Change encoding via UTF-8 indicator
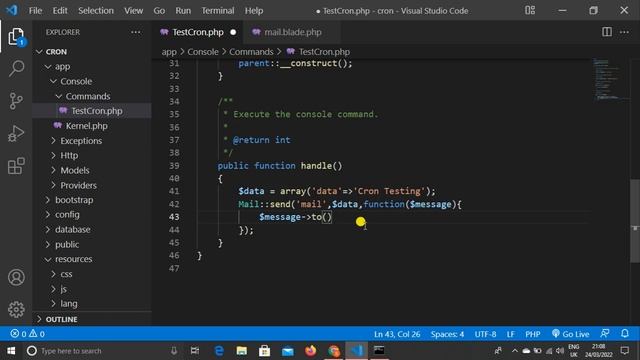Screen dimensions: 640x360 pos(485,334)
